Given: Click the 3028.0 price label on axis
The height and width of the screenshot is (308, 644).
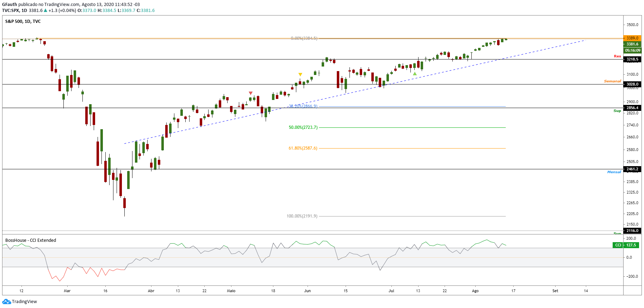Looking at the screenshot, I should point(632,84).
